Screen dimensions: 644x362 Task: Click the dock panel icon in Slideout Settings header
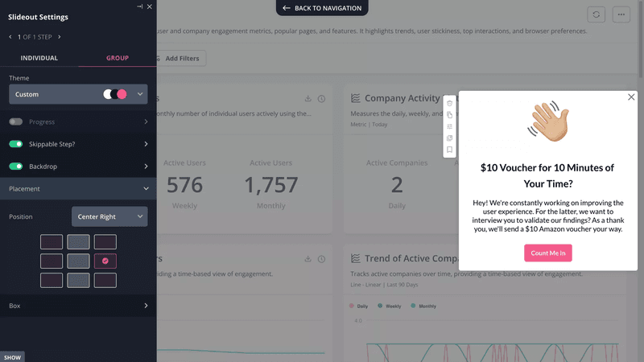(140, 6)
